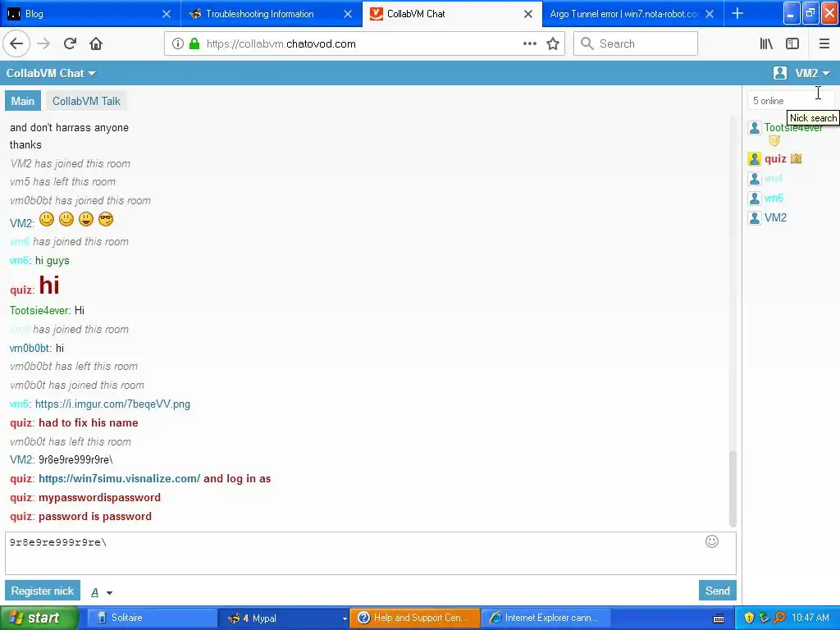
Task: Switch to Internet Explorer taskbar window
Action: click(x=546, y=618)
